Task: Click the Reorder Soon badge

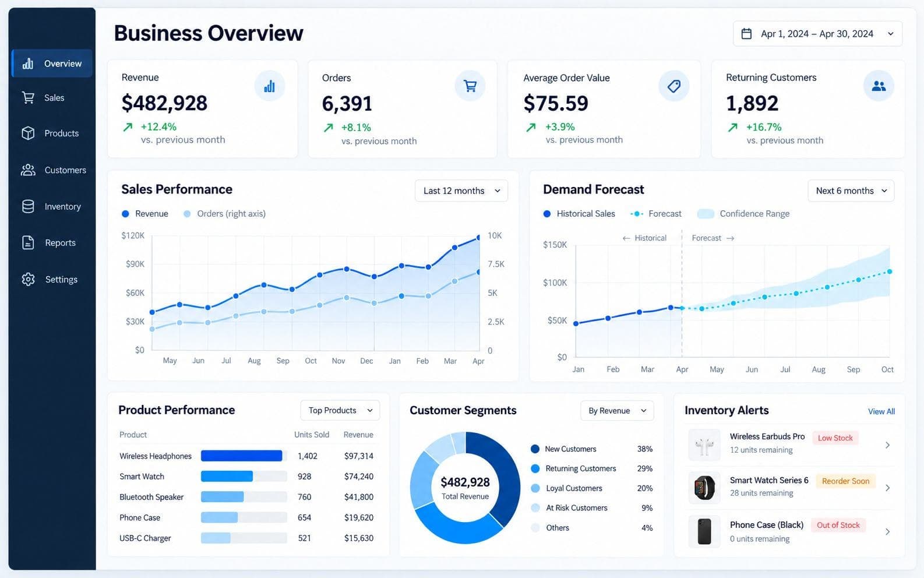Action: click(x=845, y=481)
